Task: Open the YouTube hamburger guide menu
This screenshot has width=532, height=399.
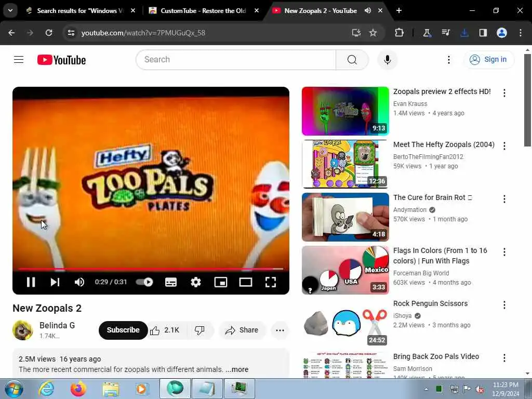Action: click(19, 60)
